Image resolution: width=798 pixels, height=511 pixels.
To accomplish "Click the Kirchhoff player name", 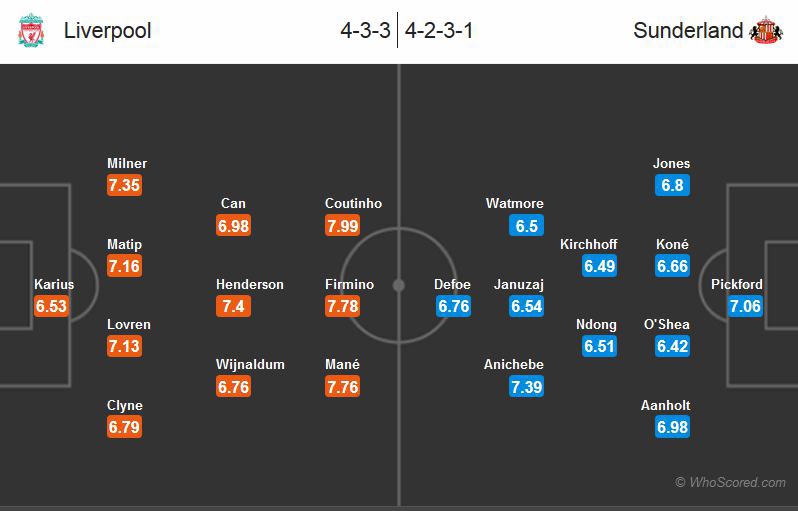I will [589, 244].
